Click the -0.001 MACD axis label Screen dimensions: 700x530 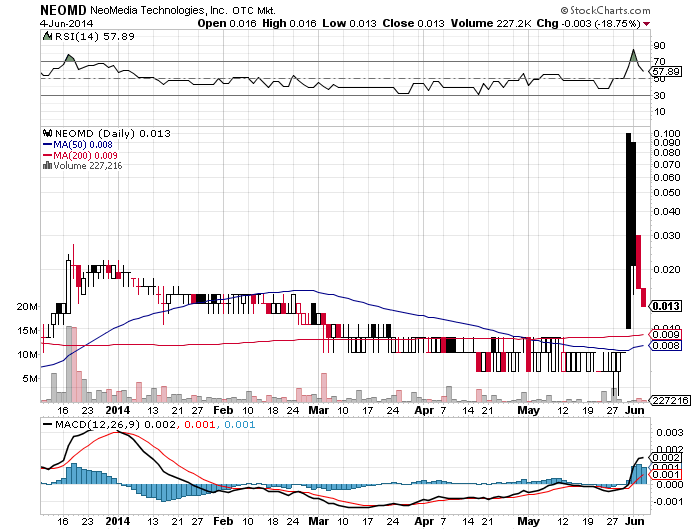(668, 502)
